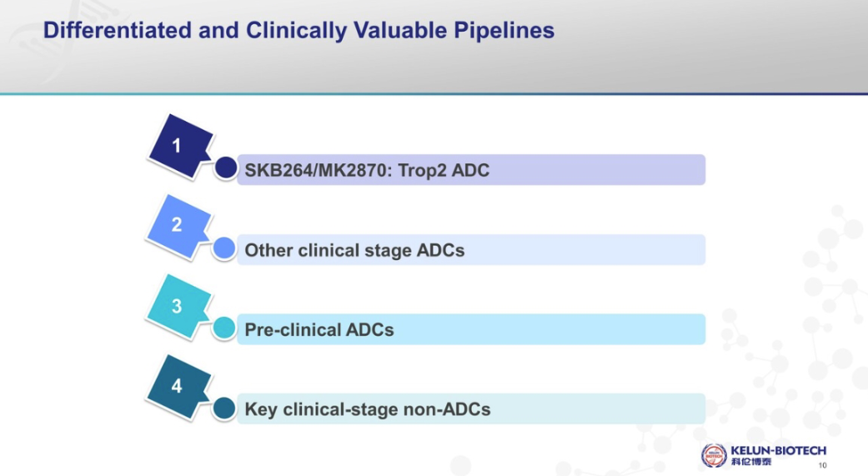Click the number 3 diamond badge
The image size is (868, 476).
[177, 306]
